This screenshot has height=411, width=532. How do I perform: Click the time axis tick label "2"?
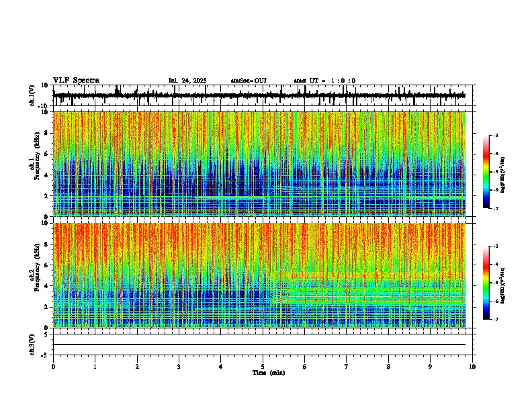pos(137,367)
